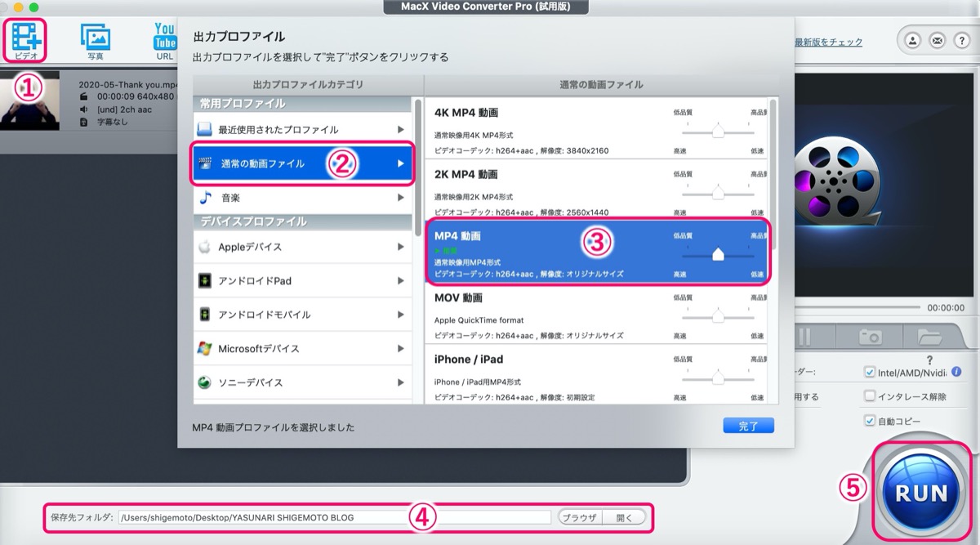Open help with the question mark icon

[x=961, y=40]
